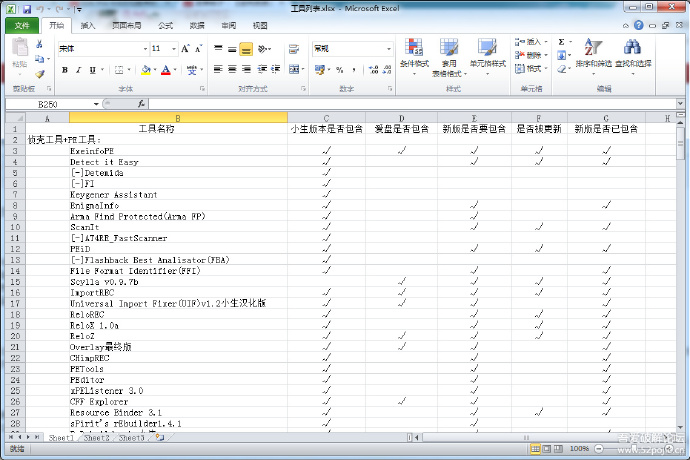Toggle middle vertical alignment
This screenshot has height=460, width=690.
232,49
